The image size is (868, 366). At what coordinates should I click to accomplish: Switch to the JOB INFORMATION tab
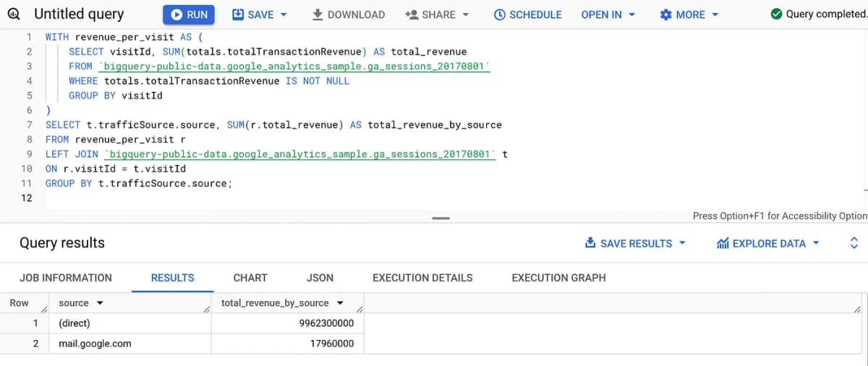66,278
